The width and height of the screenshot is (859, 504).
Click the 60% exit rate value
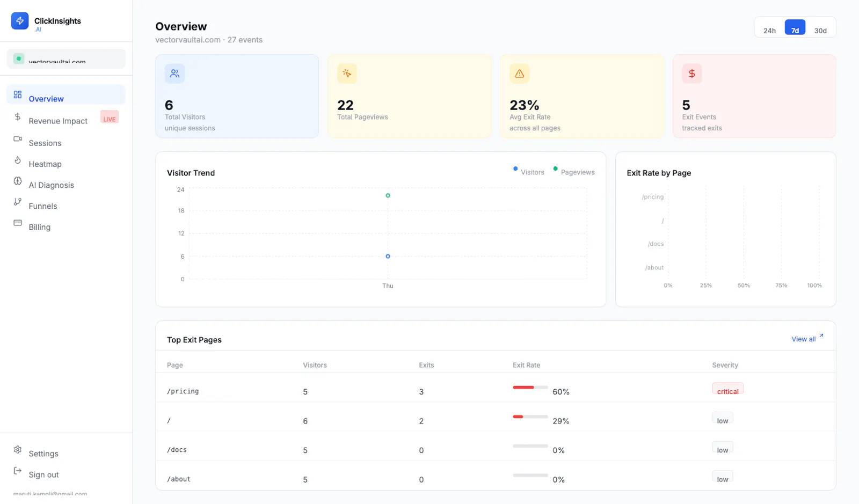(x=561, y=392)
